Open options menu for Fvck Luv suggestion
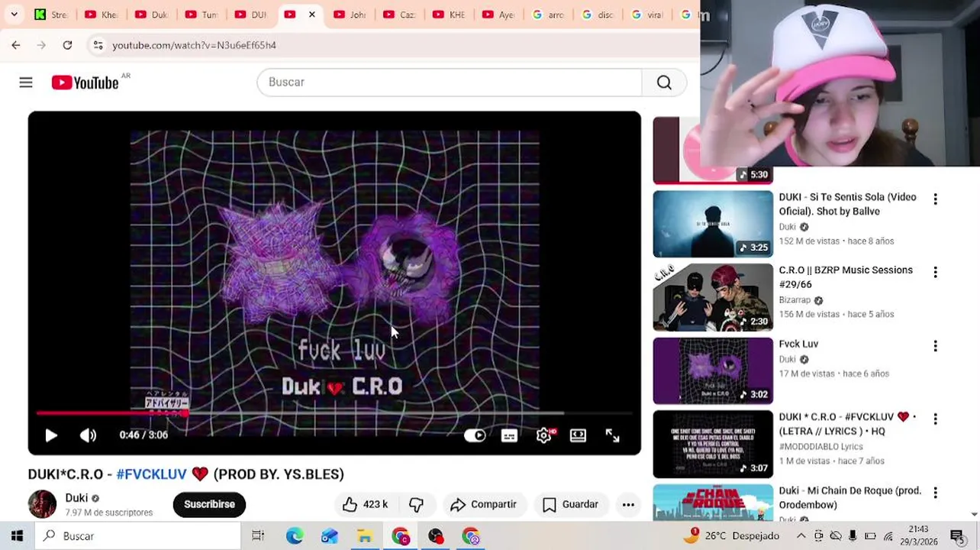The width and height of the screenshot is (980, 550). click(935, 345)
